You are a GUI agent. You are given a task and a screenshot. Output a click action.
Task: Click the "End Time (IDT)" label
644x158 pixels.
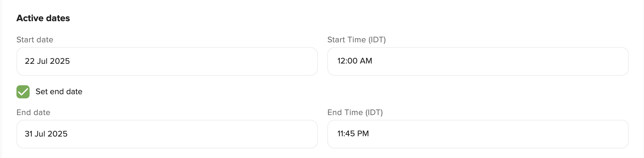click(355, 112)
